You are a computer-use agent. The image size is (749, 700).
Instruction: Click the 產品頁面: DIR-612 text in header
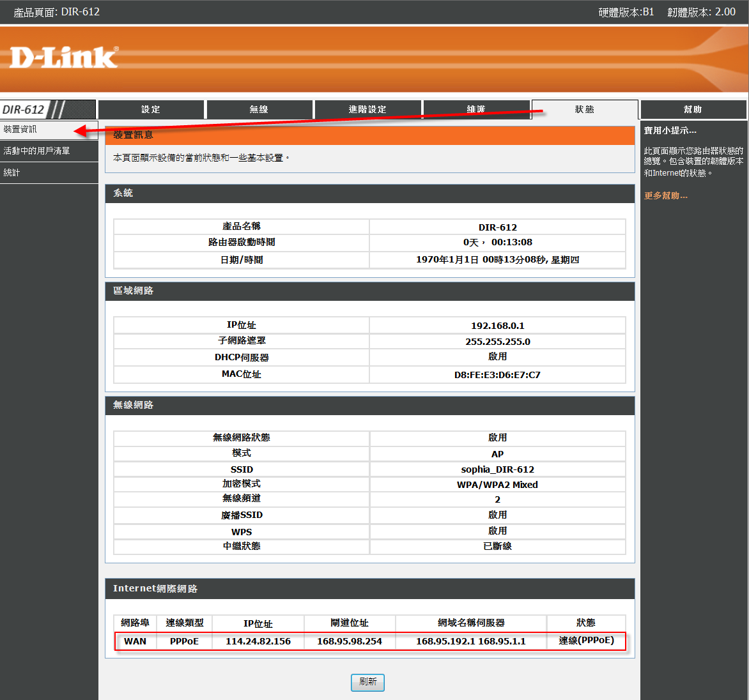coord(57,11)
